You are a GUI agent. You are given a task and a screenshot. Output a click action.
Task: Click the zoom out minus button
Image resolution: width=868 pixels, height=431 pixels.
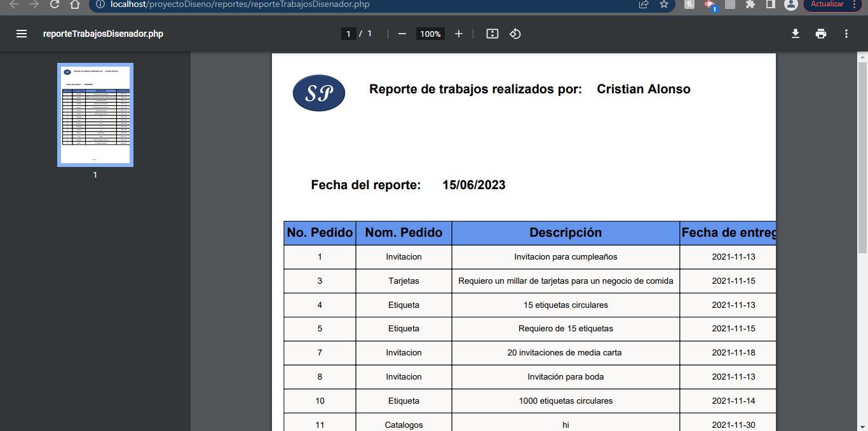[402, 34]
